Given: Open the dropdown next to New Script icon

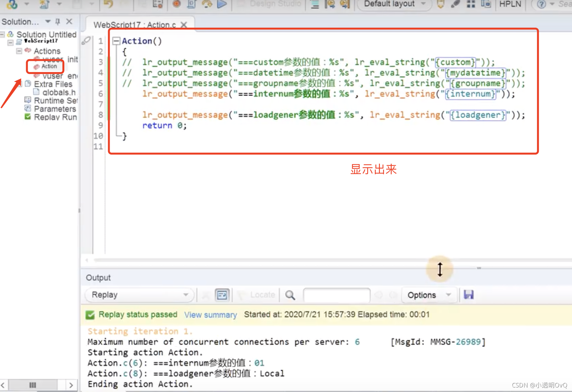Looking at the screenshot, I should tap(59, 4).
